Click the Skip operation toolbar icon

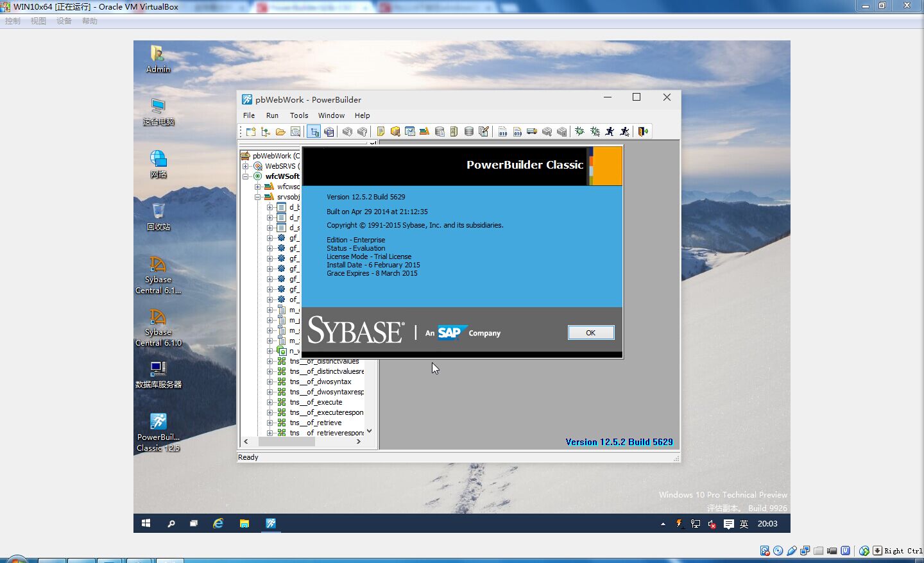click(x=547, y=131)
